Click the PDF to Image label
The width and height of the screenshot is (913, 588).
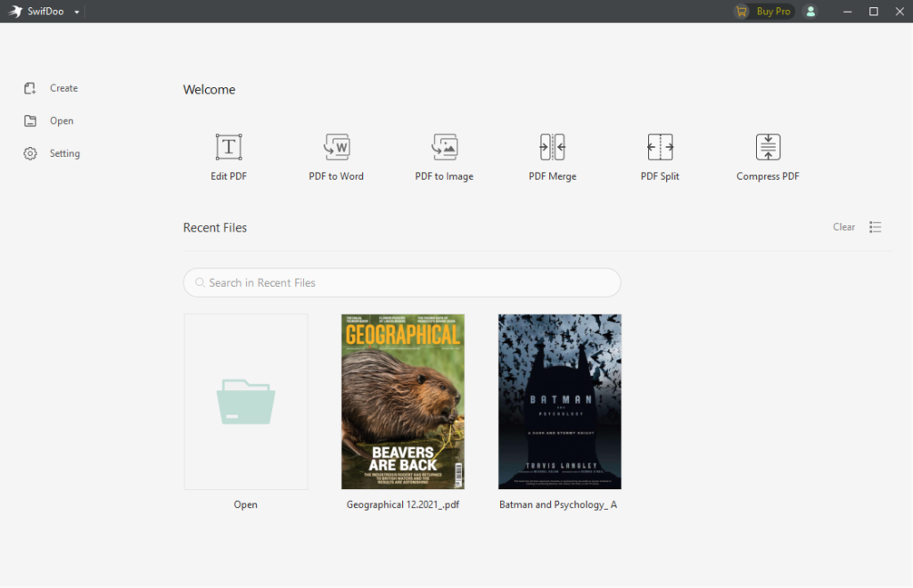click(x=444, y=176)
